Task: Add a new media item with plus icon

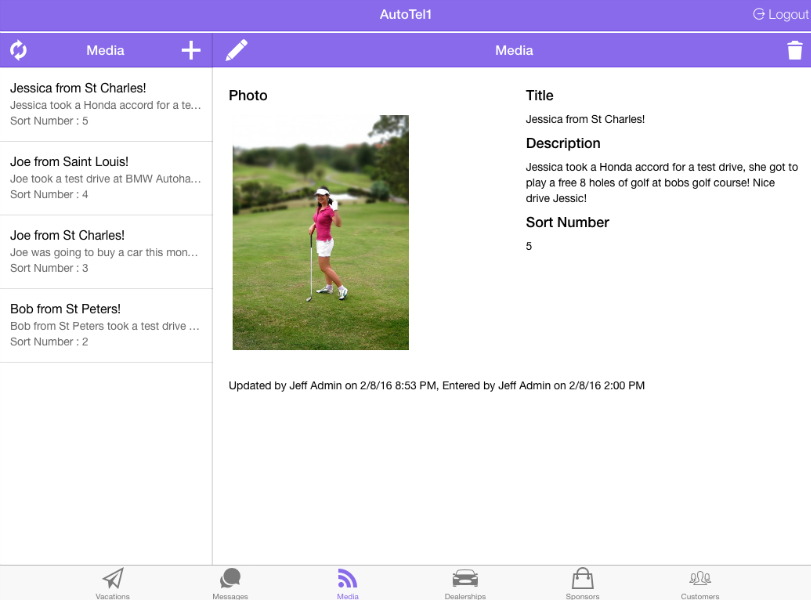Action: 191,50
